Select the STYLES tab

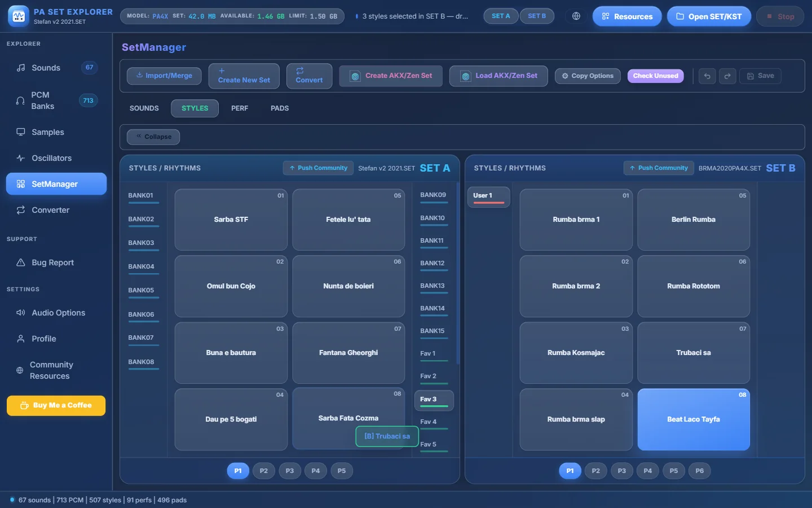click(195, 108)
